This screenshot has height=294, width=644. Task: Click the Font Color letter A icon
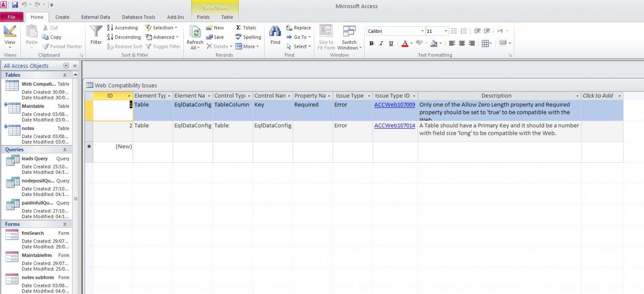404,43
